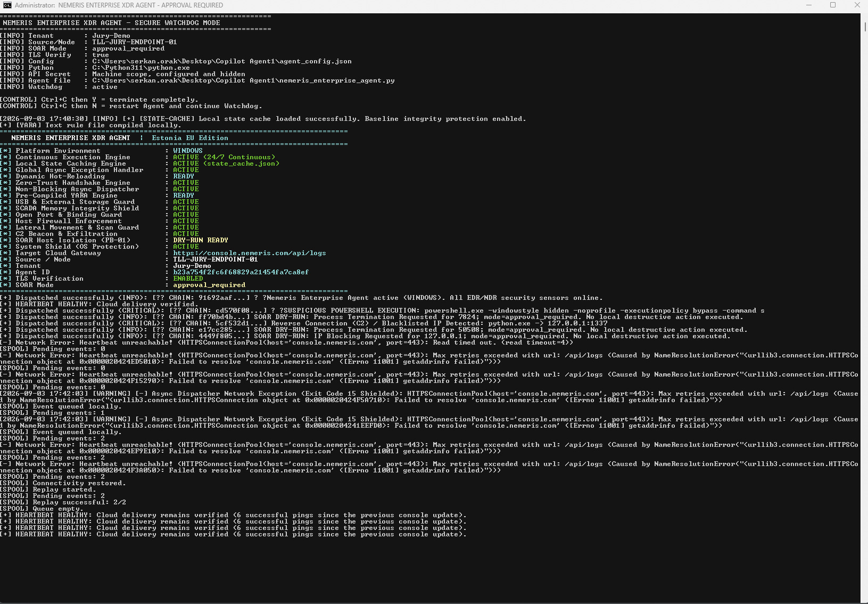Select the Agent ID hash b23a754f2fc6f68829a21454fa7ca8ef
Viewport: 868px width, 604px height.
[241, 272]
